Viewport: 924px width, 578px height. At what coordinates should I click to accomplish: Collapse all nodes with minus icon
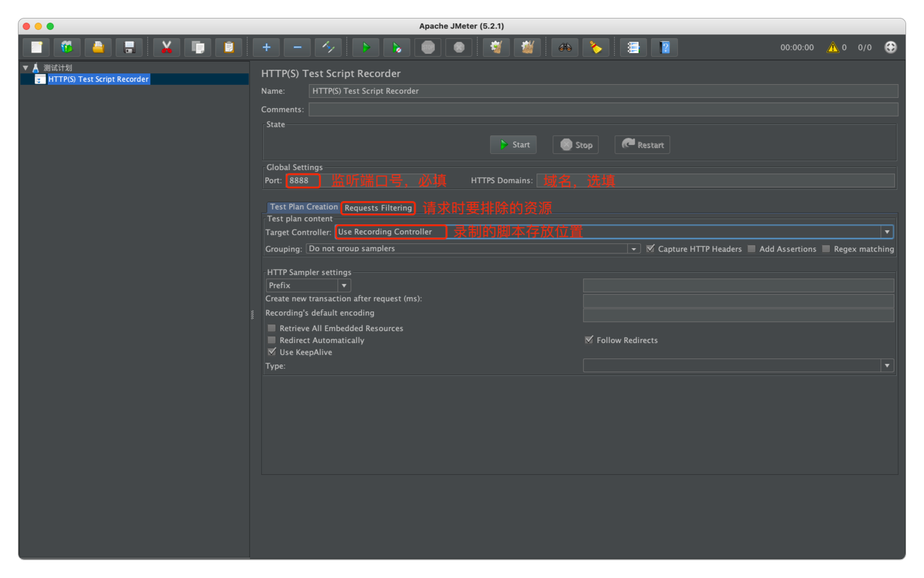[297, 47]
